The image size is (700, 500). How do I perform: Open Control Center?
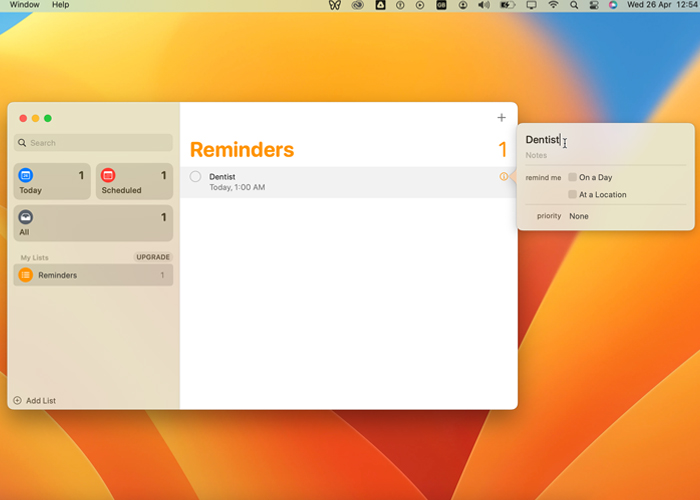coord(594,5)
